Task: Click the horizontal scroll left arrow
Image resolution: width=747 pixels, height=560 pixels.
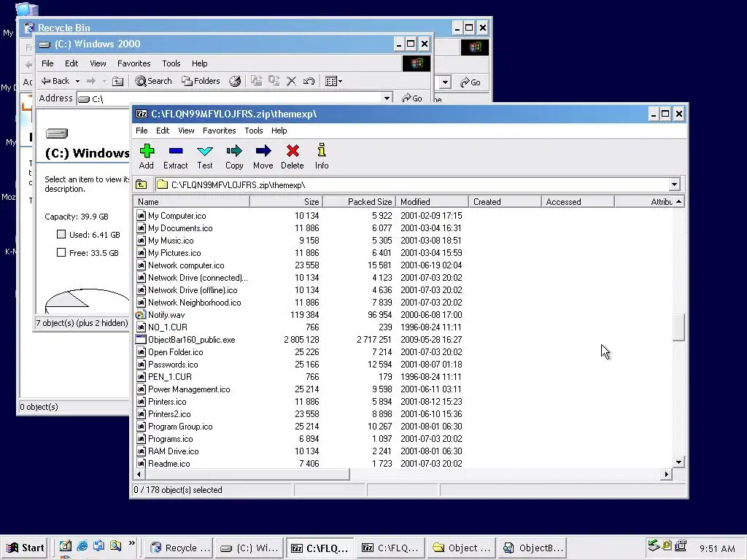Action: pyautogui.click(x=139, y=474)
